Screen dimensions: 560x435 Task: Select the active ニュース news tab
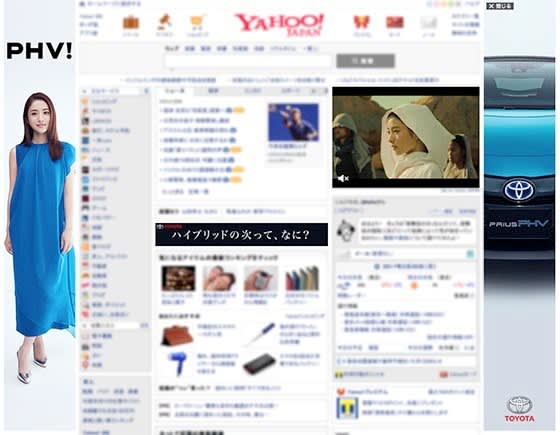(176, 91)
